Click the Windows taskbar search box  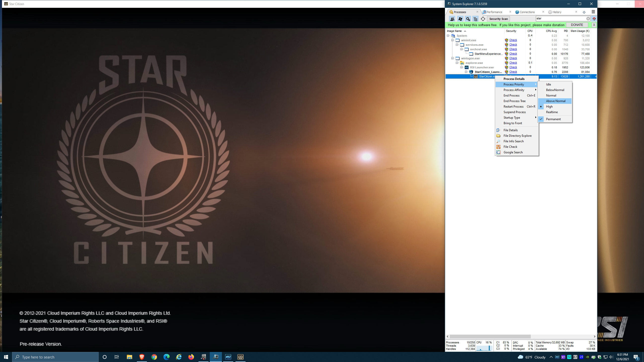55,357
